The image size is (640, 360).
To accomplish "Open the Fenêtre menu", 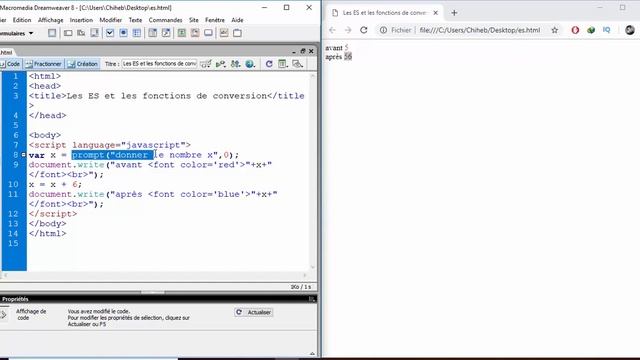I will tap(215, 20).
